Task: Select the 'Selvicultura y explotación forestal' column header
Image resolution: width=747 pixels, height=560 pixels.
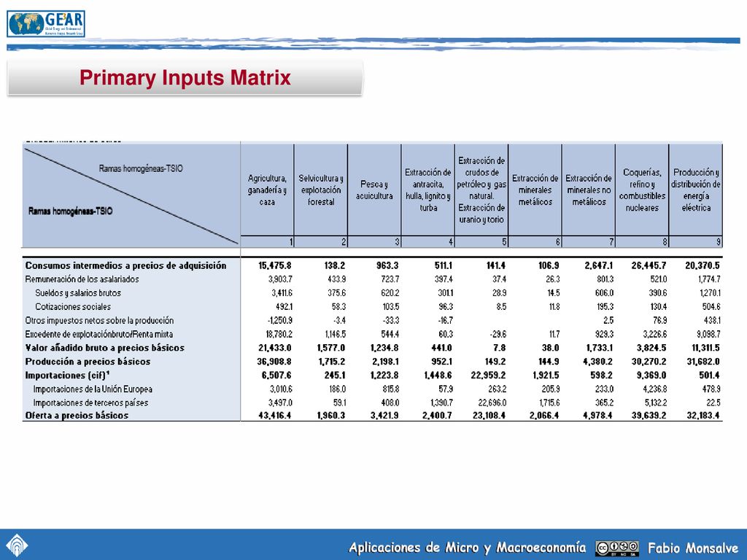Action: tap(321, 190)
